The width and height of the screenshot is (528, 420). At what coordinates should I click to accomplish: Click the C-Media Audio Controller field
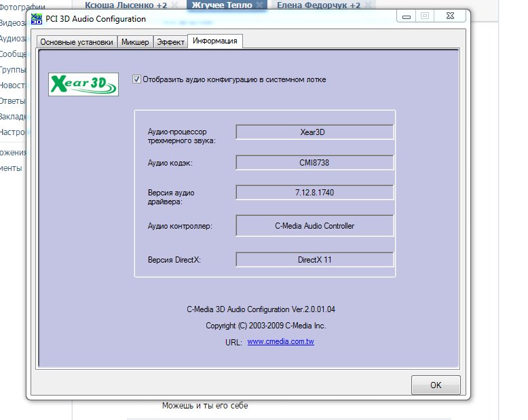[x=314, y=226]
